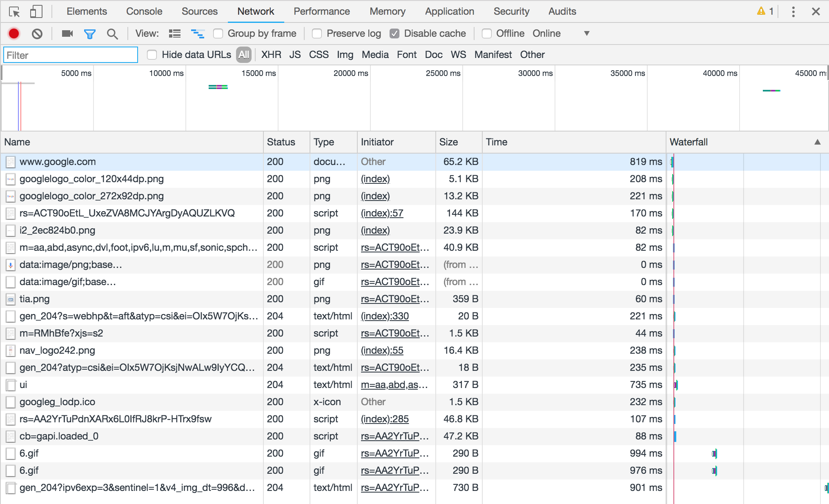Screen dimensions: 829x504
Task: Activate the inspect element picker icon
Action: click(14, 12)
